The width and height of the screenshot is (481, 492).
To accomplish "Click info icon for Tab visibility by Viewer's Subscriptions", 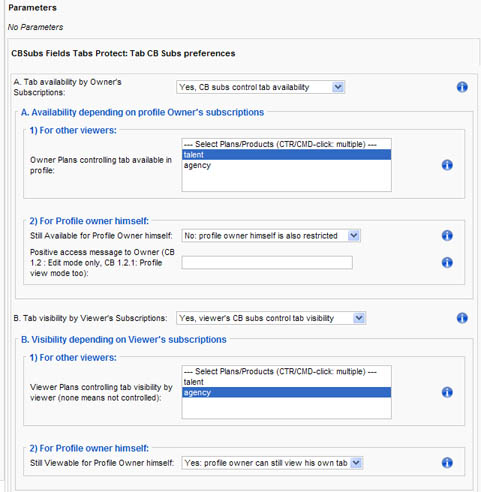I will (x=462, y=318).
